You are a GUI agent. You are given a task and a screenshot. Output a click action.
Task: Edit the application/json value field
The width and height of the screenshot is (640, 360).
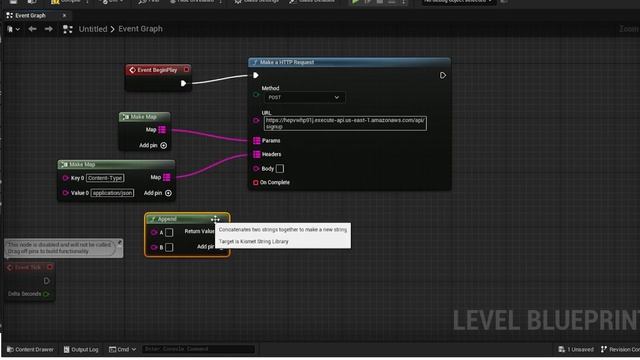tap(112, 193)
